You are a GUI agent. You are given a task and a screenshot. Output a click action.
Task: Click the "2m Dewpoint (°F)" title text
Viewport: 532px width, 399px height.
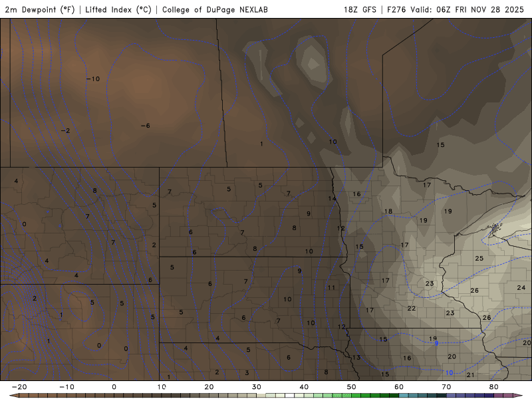(40, 9)
